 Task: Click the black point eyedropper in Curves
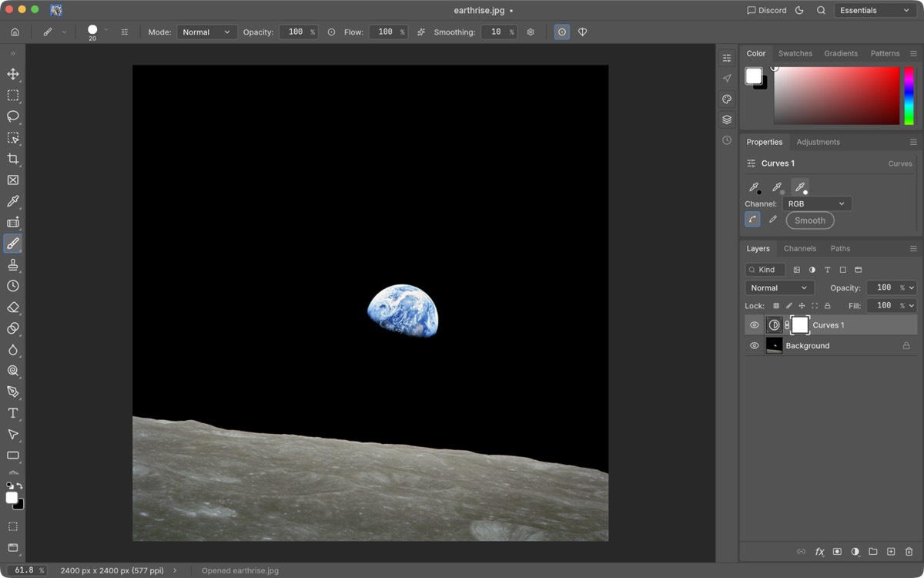[x=755, y=187]
